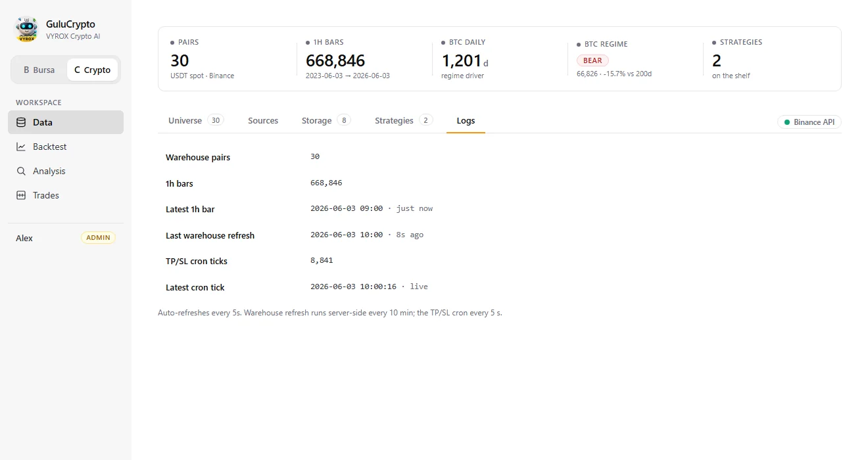
Task: Click the 'TP/SL cron ticks' label
Action: click(197, 261)
